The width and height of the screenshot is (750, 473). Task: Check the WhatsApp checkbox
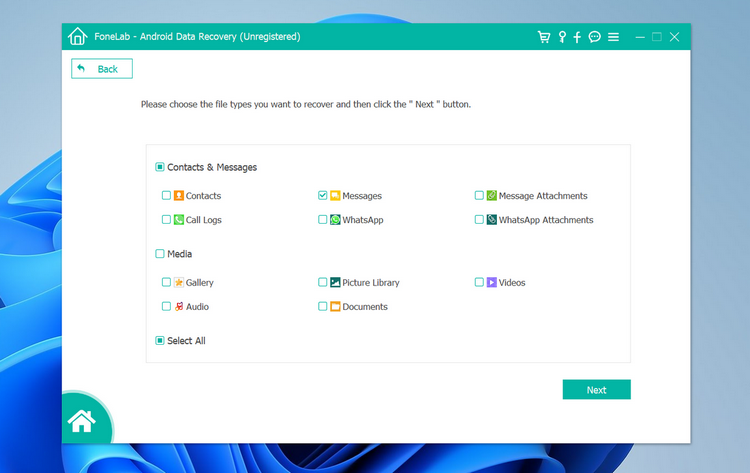(322, 219)
